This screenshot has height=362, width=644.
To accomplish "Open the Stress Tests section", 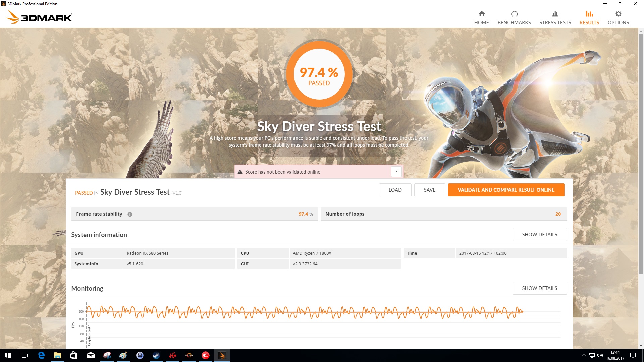I will [555, 18].
